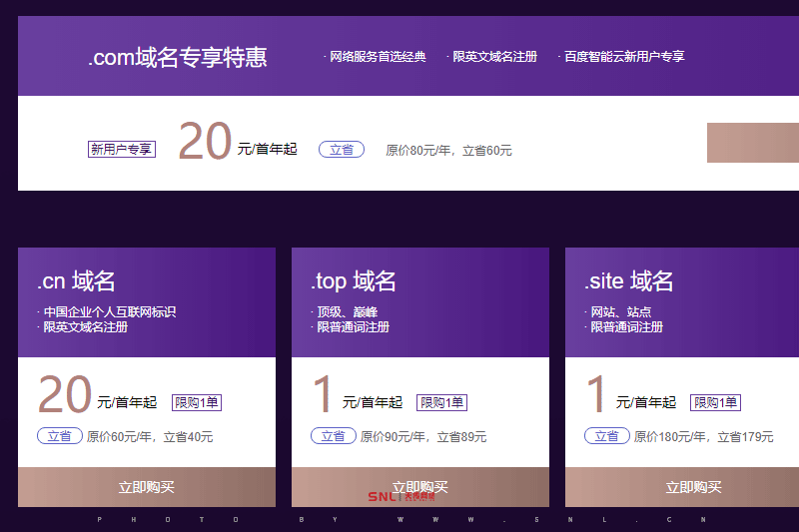Viewport: 799px width, 532px height.
Task: Click the 限购1单 label on the .cn card
Action: (x=197, y=402)
